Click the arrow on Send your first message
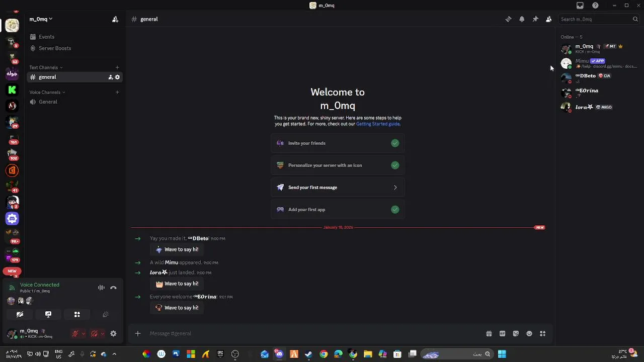The height and width of the screenshot is (362, 644). click(x=395, y=188)
